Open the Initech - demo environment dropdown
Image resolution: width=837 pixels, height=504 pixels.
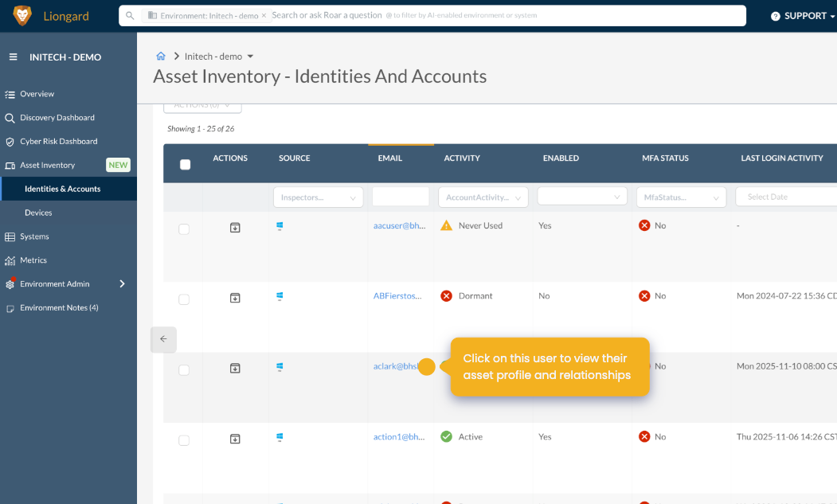(x=219, y=57)
